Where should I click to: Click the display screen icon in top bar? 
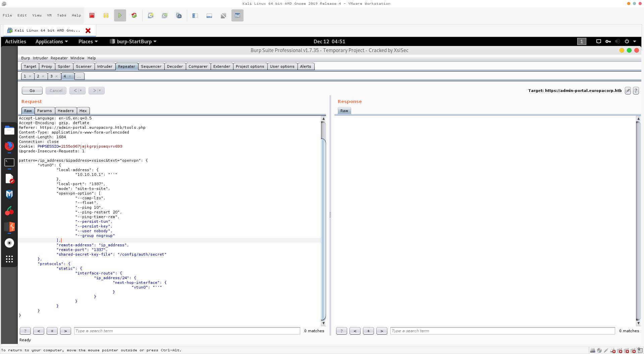click(599, 42)
